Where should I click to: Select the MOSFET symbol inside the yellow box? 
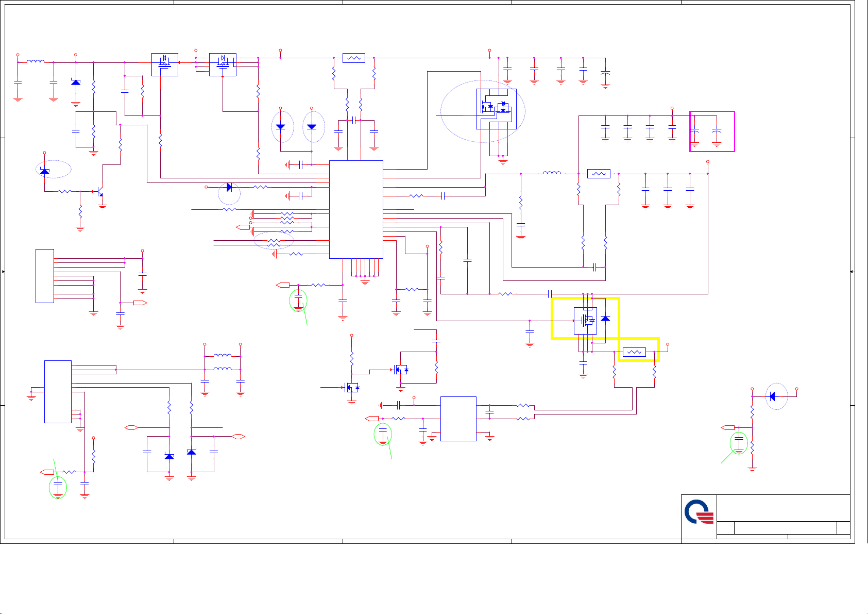pos(586,321)
